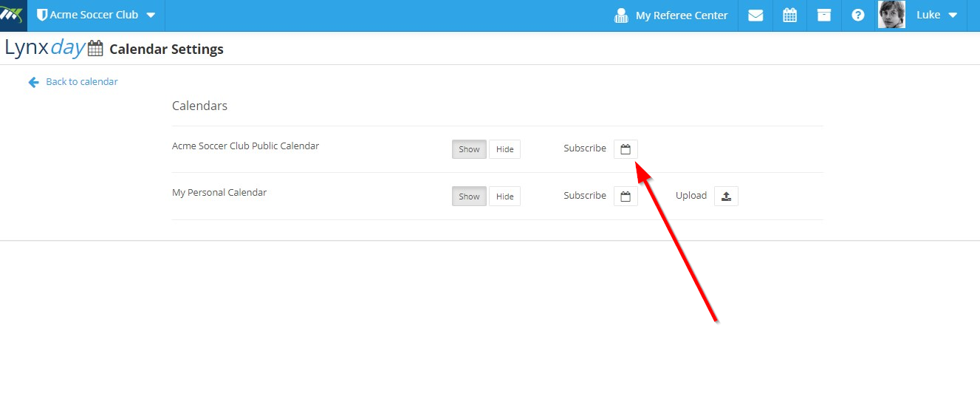The width and height of the screenshot is (980, 410).
Task: Hide the Acme Soccer Club Public Calendar
Action: [504, 149]
